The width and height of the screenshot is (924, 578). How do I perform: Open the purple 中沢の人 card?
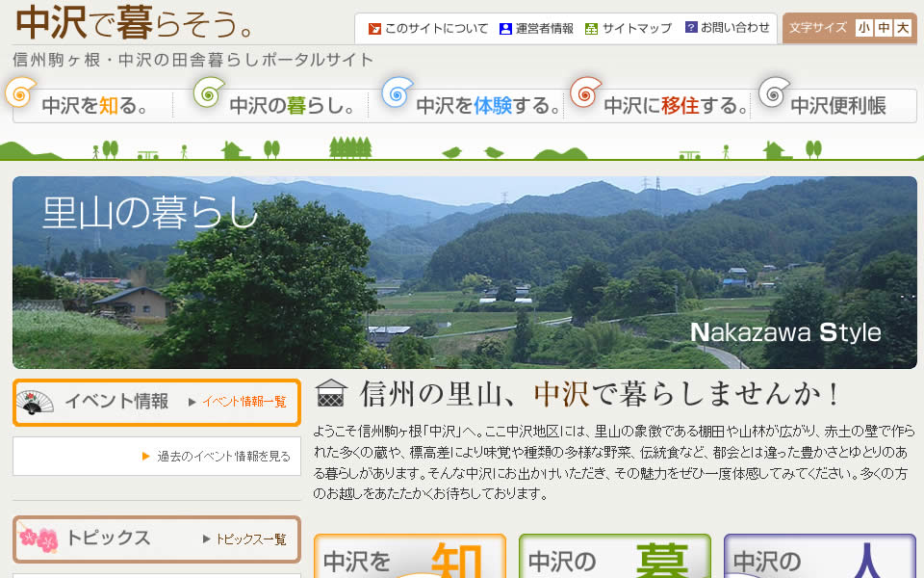click(x=820, y=556)
